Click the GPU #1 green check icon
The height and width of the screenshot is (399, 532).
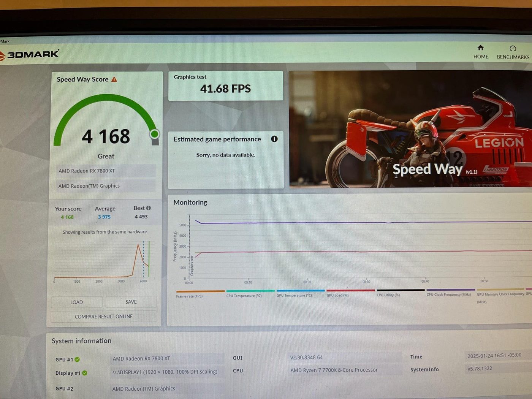(x=77, y=359)
